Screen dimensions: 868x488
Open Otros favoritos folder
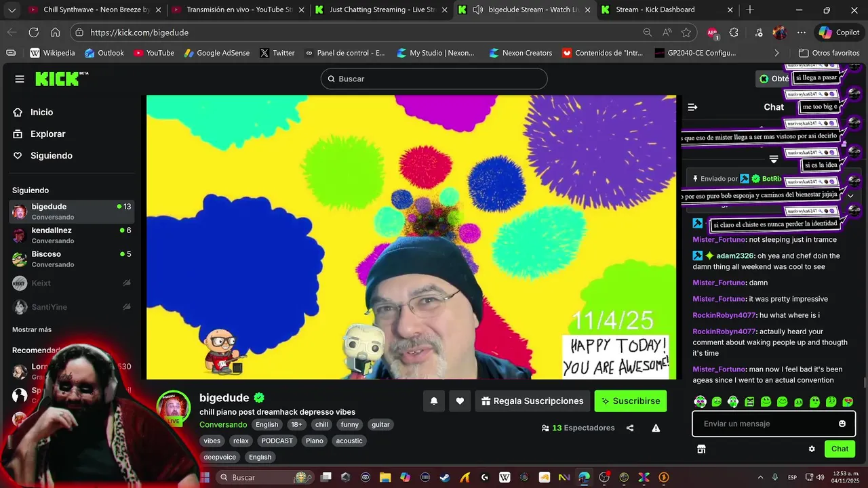829,53
